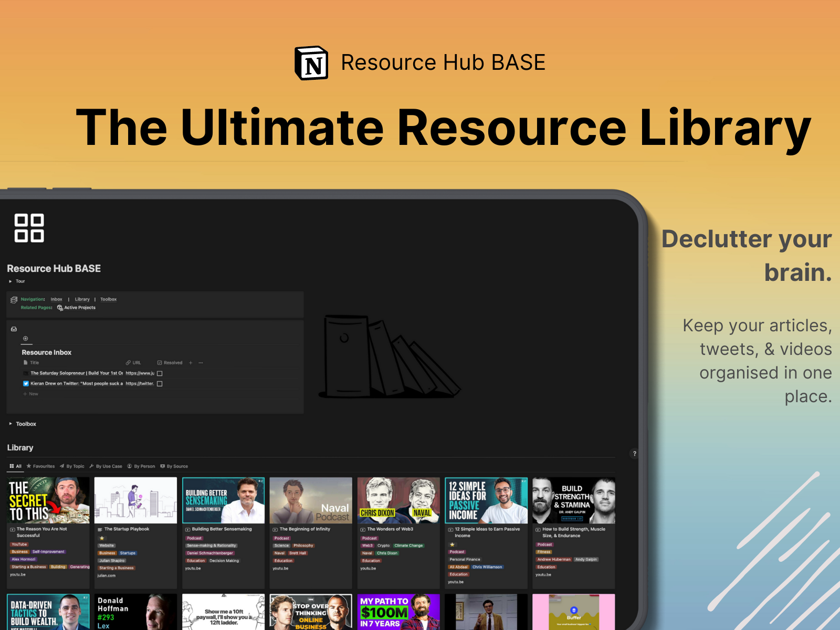Jump to Inbox in the Navigation links

[x=56, y=299]
